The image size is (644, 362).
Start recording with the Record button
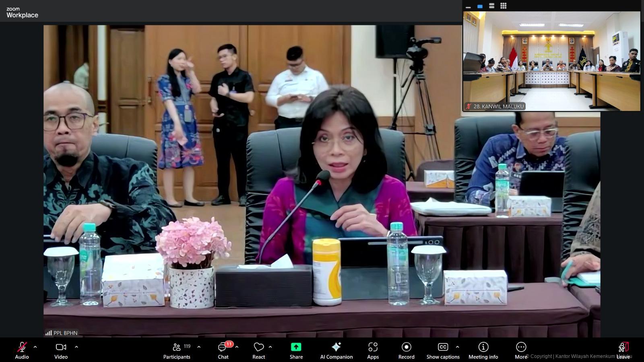(406, 347)
